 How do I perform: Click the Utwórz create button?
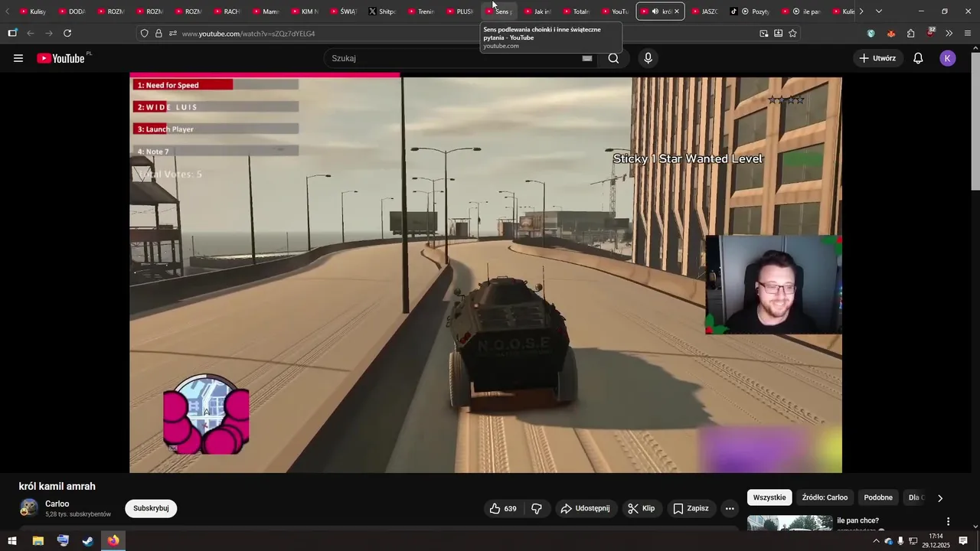(x=877, y=58)
